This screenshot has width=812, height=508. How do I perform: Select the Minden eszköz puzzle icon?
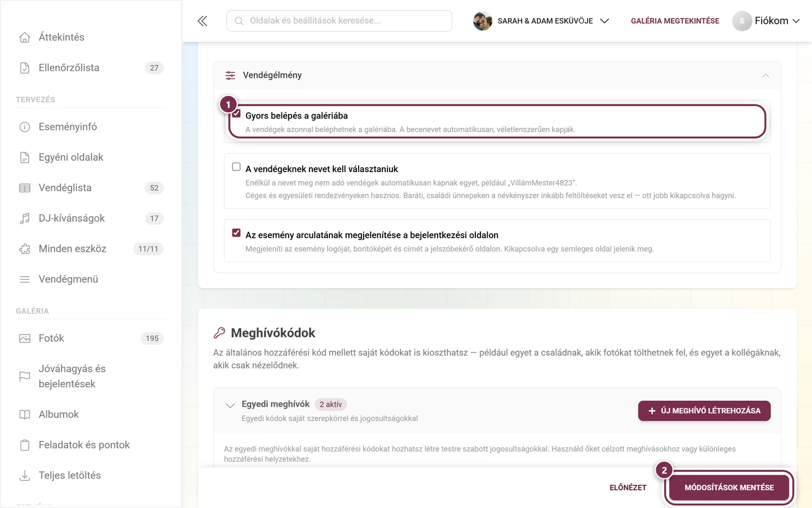[x=25, y=249]
